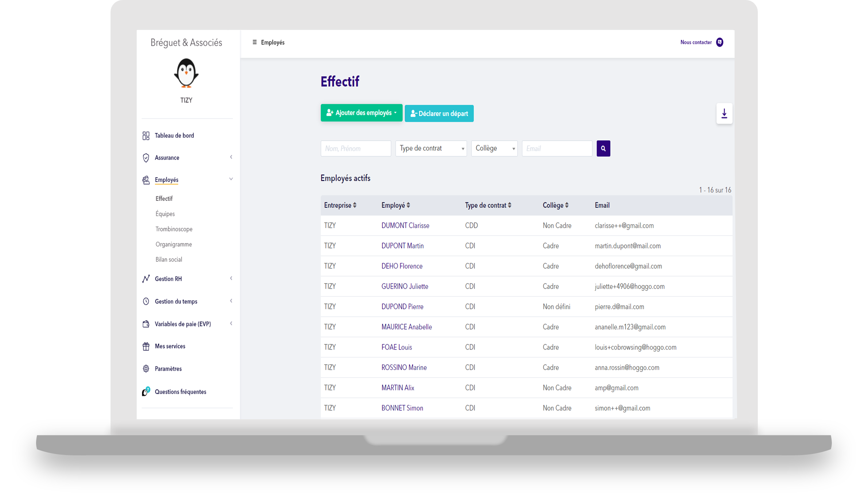Click Ajouter des employés button
Image resolution: width=868 pixels, height=502 pixels.
361,113
